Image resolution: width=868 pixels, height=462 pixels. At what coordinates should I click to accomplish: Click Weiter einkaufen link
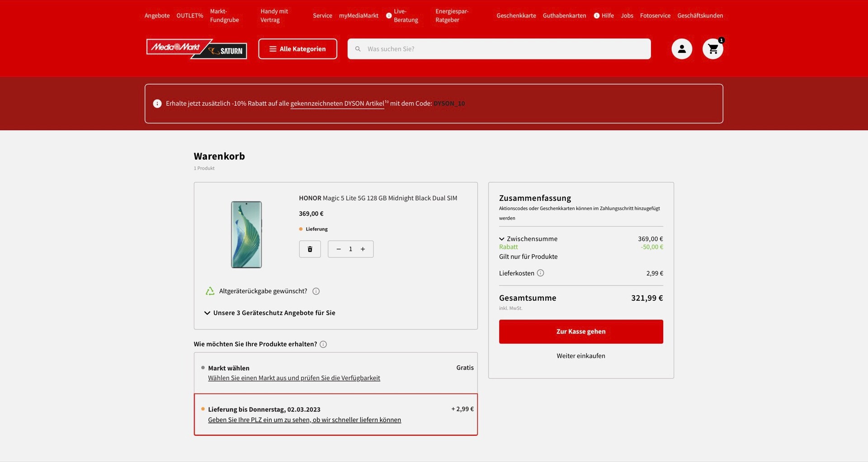click(581, 356)
